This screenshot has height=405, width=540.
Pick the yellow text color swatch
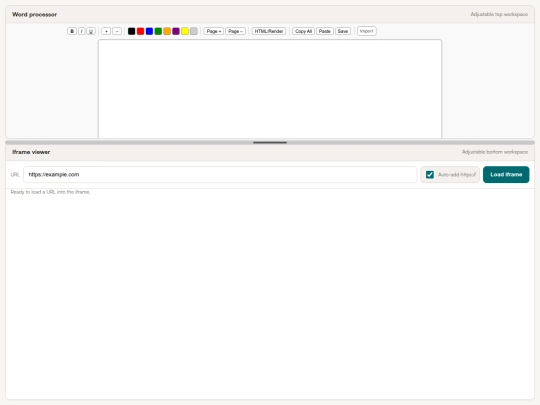pos(185,31)
